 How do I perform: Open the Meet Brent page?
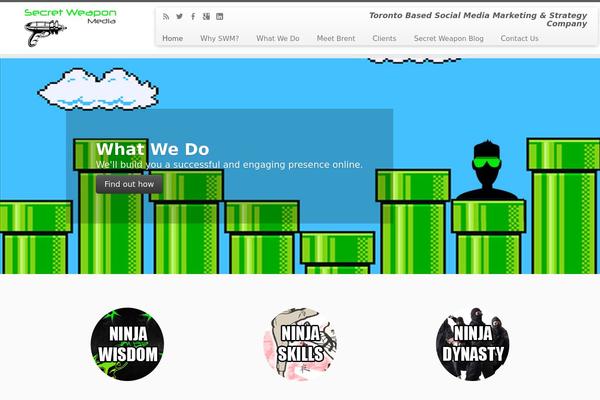pyautogui.click(x=336, y=38)
